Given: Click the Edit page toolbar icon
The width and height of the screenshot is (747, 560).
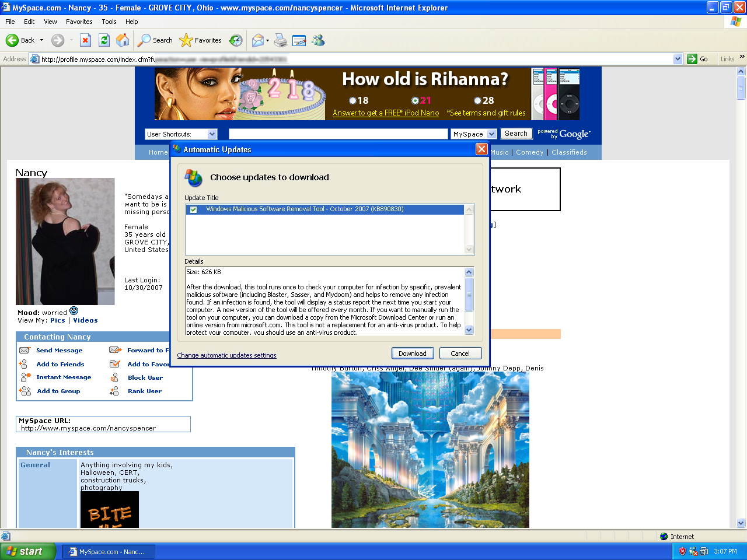Looking at the screenshot, I should tap(299, 40).
